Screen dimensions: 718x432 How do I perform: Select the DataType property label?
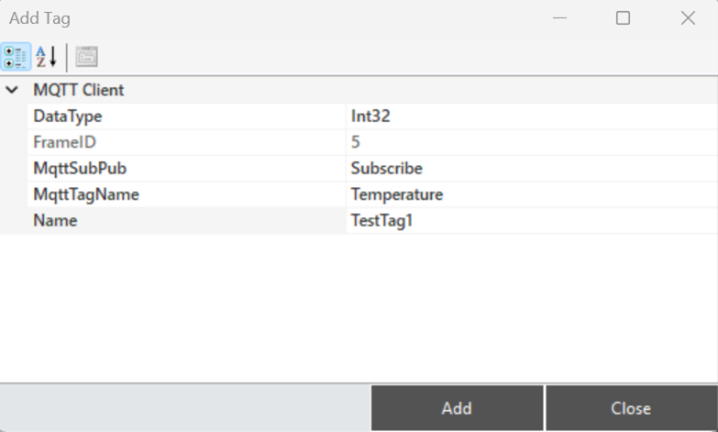click(x=68, y=116)
